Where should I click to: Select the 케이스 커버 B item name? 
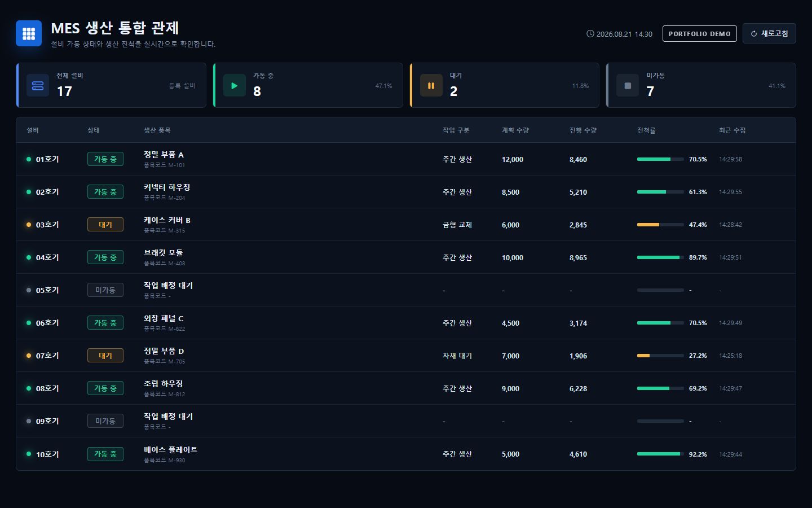167,220
